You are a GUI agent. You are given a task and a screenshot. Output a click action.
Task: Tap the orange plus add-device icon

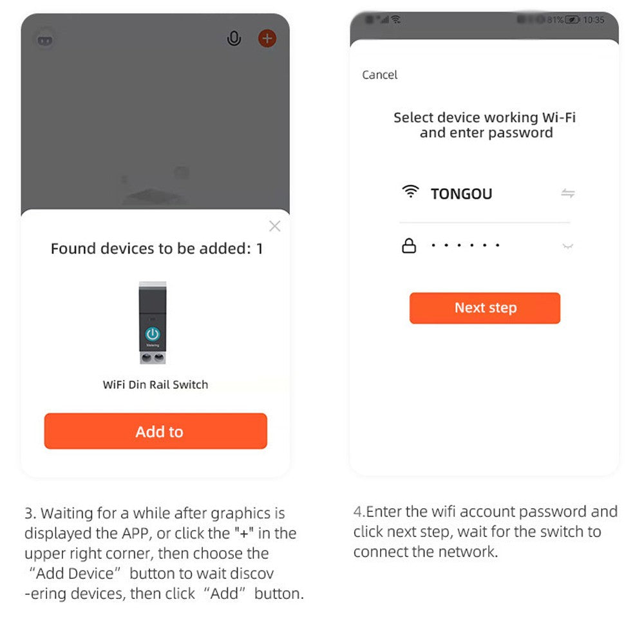[x=267, y=39]
